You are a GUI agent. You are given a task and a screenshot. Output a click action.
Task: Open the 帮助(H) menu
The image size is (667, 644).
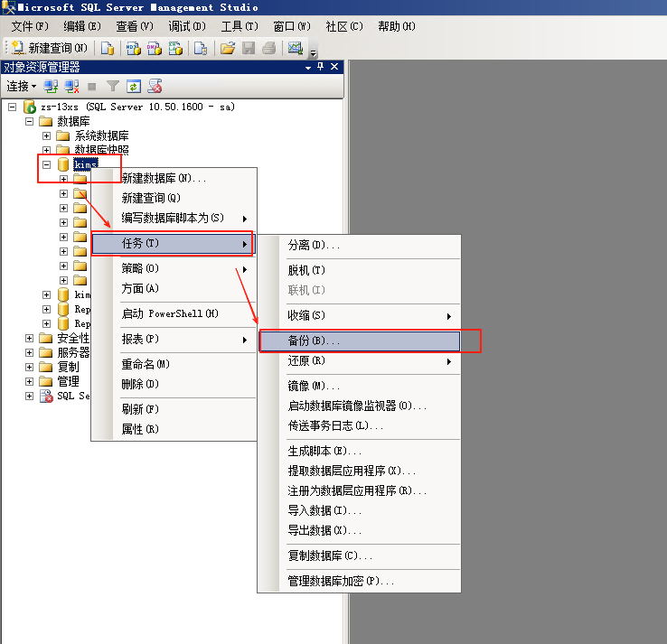point(397,26)
